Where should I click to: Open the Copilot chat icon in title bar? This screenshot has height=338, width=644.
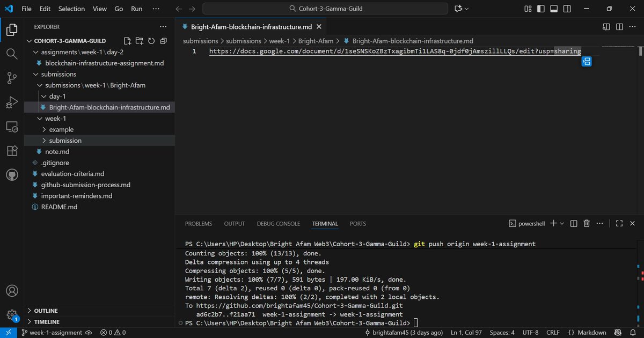(x=458, y=9)
